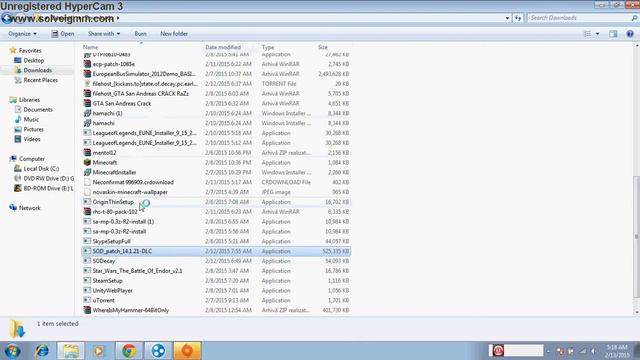Sort by the Name column header
The image size is (640, 360).
(x=91, y=47)
